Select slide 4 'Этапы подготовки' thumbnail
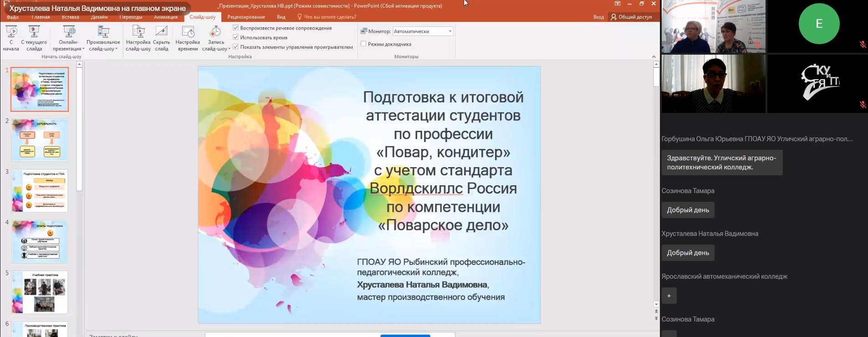 tap(40, 241)
